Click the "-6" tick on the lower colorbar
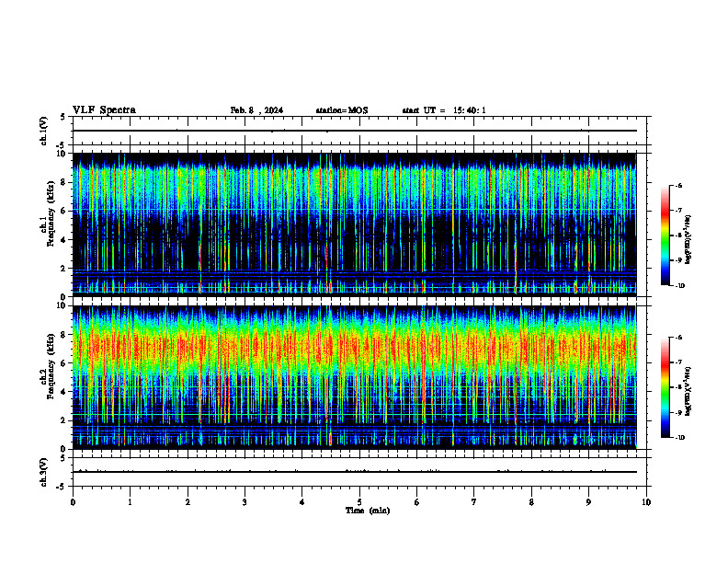Image resolution: width=728 pixels, height=563 pixels. click(678, 338)
